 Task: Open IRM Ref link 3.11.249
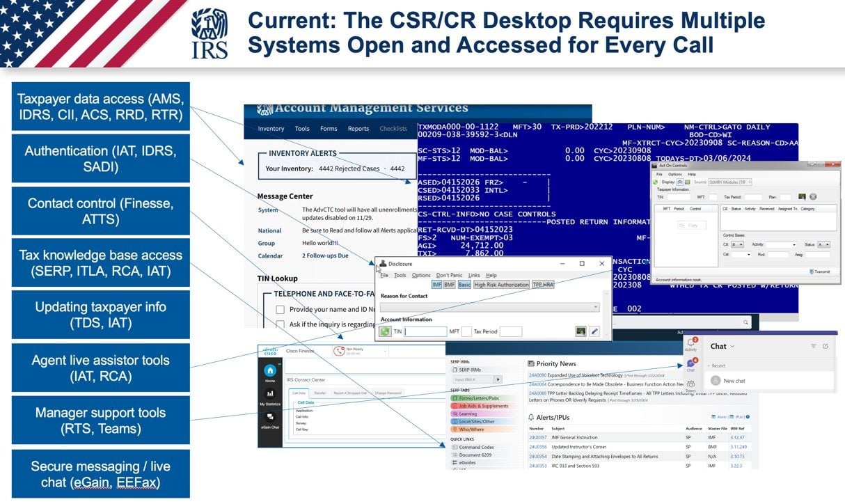[739, 447]
